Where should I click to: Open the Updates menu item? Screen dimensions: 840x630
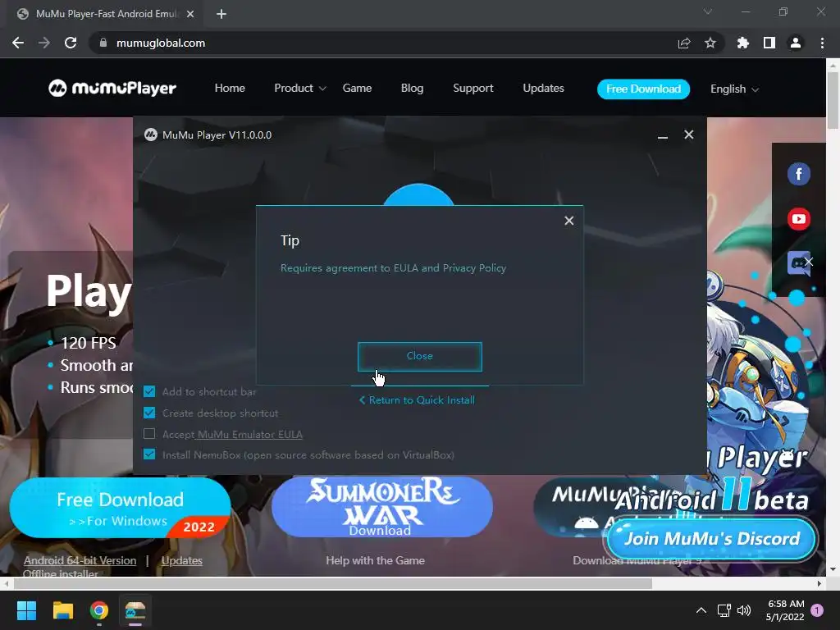(x=543, y=89)
